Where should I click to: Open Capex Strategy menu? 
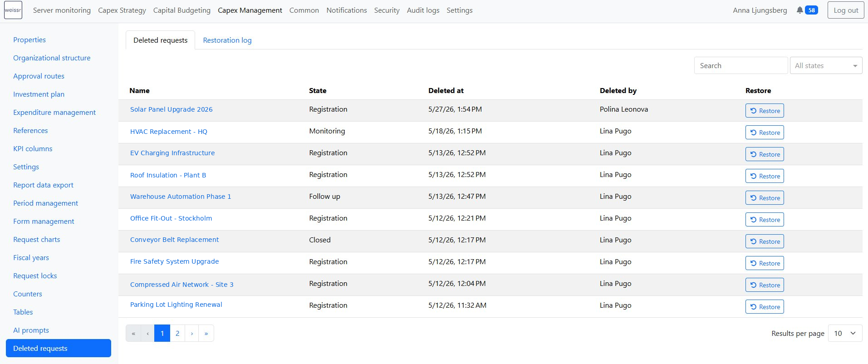[x=122, y=10]
